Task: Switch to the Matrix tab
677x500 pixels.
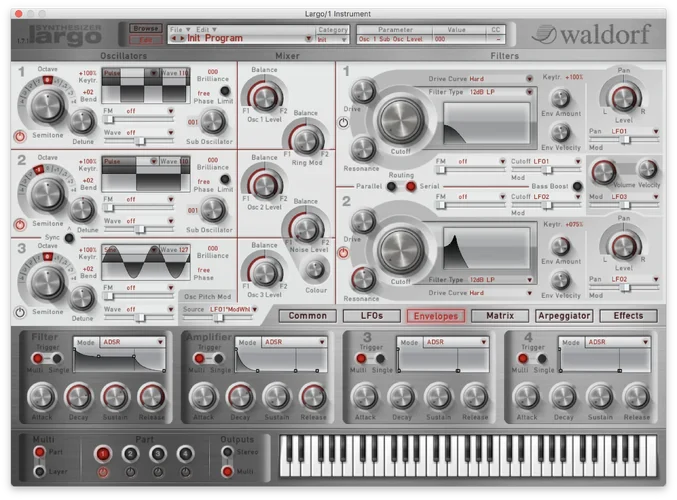Action: point(500,316)
